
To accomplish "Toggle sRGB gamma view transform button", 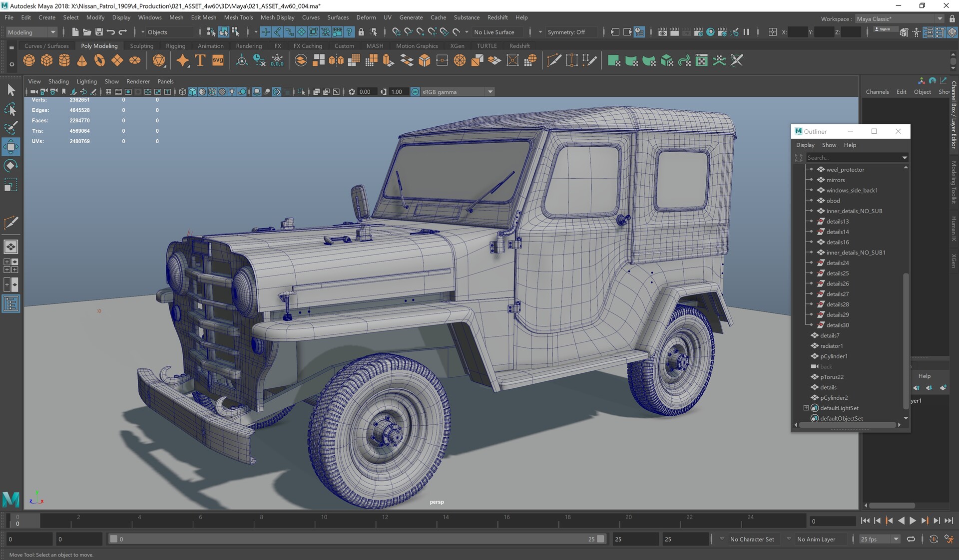I will [415, 92].
